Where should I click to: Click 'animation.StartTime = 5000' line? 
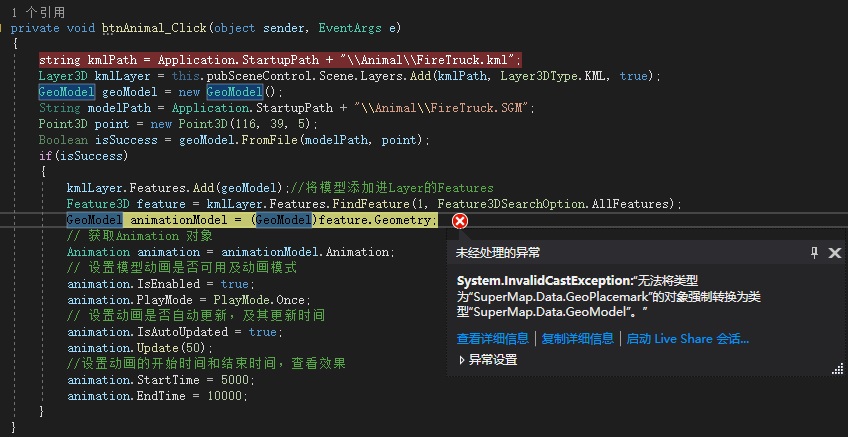[161, 380]
